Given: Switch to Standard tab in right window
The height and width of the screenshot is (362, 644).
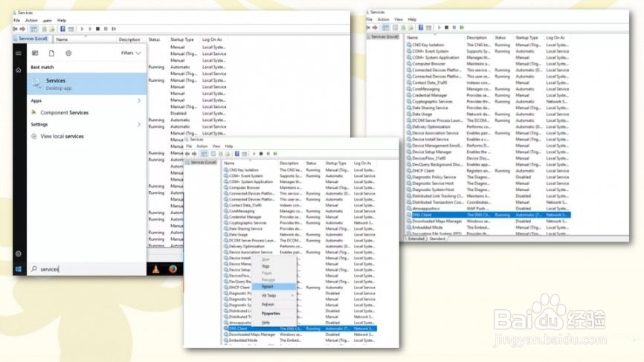Looking at the screenshot, I should click(x=437, y=239).
